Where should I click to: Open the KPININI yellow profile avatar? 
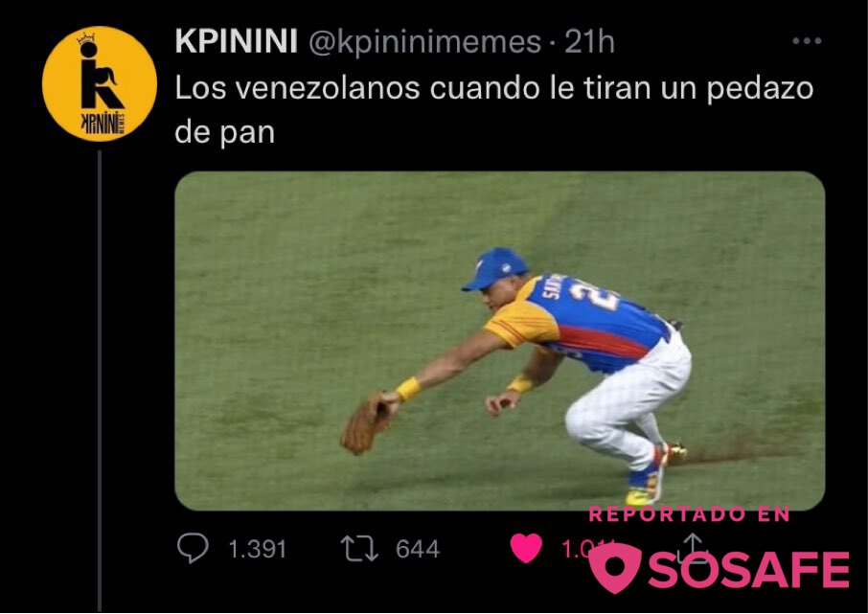tap(100, 84)
